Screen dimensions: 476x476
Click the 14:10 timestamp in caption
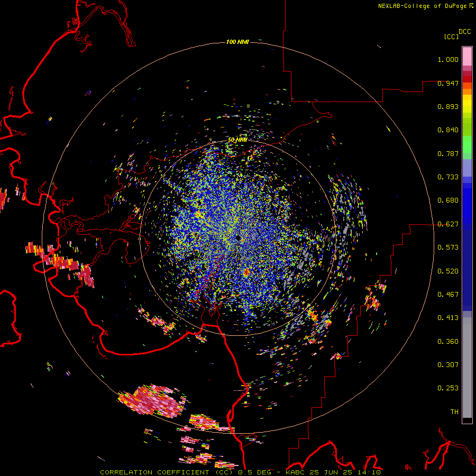click(x=369, y=472)
